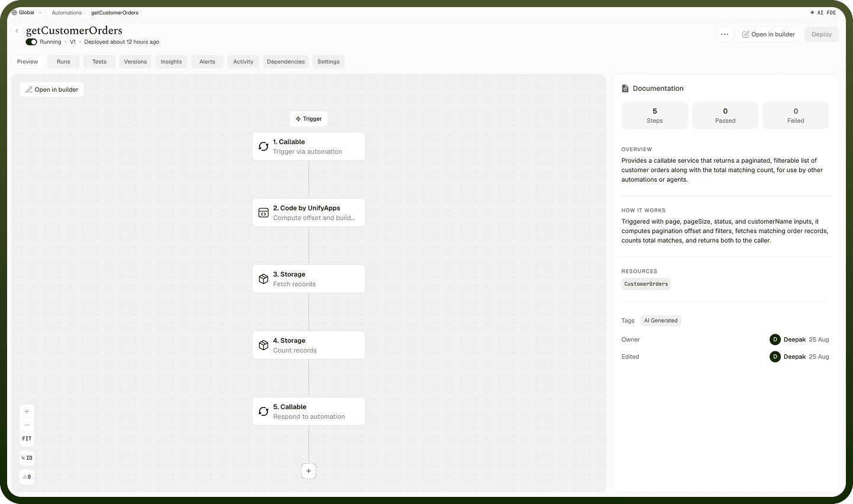Toggle the Running switch off
The height and width of the screenshot is (504, 853).
click(x=31, y=42)
